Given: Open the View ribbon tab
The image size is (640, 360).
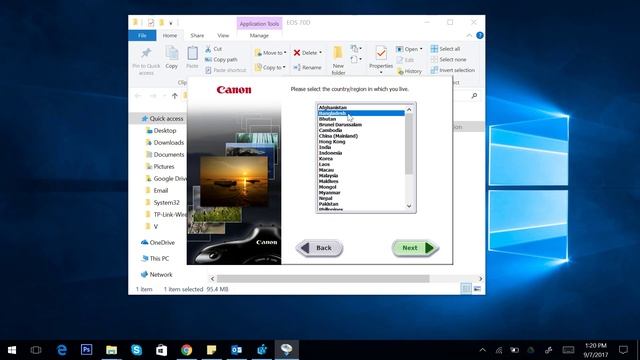Looking at the screenshot, I should point(223,36).
